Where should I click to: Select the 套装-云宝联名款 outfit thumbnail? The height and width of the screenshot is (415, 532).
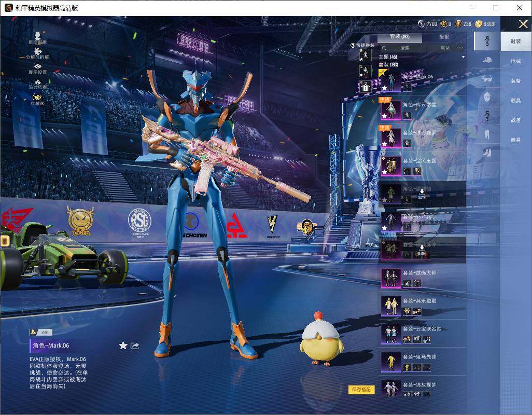[391, 334]
